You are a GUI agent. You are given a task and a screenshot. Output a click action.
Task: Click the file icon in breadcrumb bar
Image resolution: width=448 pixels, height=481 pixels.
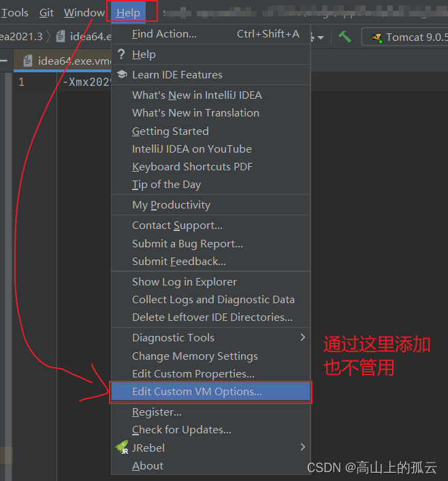pos(61,37)
